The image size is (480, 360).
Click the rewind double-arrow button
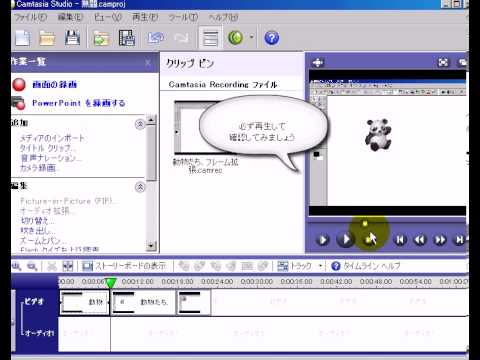pyautogui.click(x=420, y=239)
